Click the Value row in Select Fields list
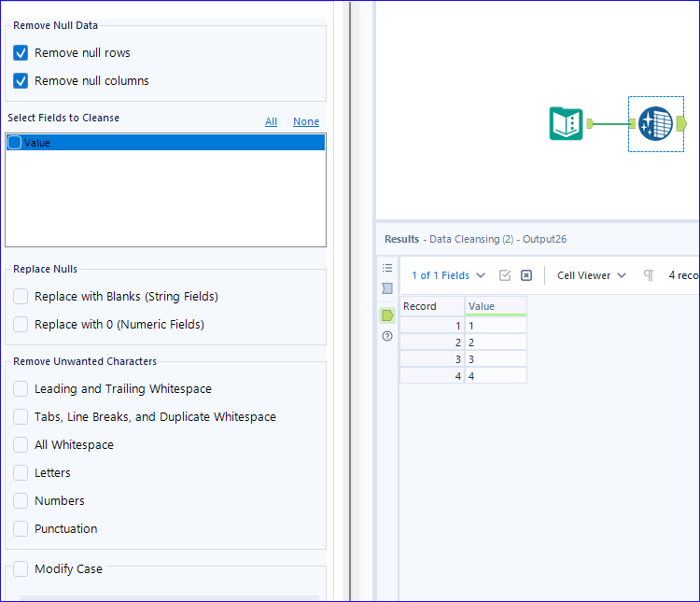The width and height of the screenshot is (700, 602). pyautogui.click(x=165, y=143)
